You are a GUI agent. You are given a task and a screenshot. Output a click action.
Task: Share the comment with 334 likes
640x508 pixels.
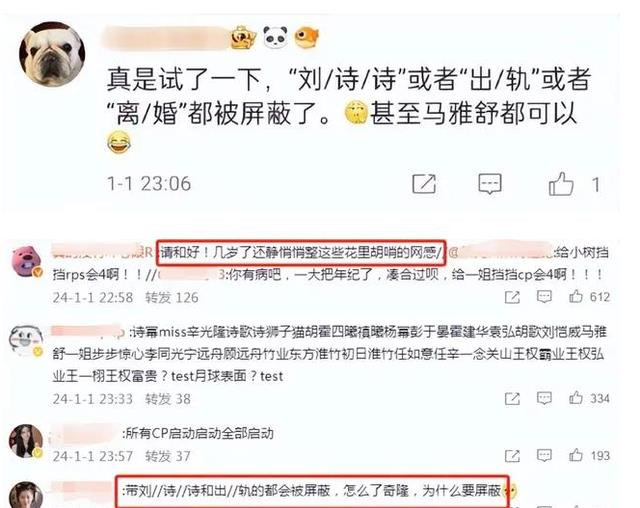tap(512, 399)
